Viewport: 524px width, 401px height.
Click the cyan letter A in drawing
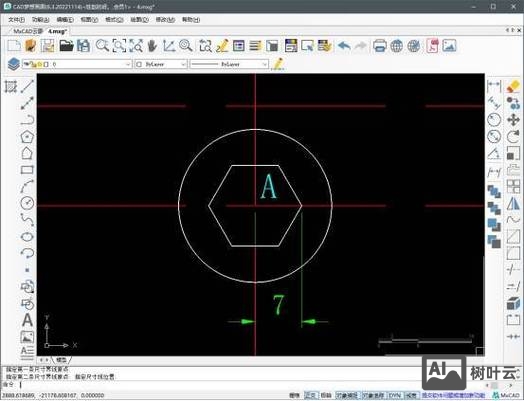point(269,186)
